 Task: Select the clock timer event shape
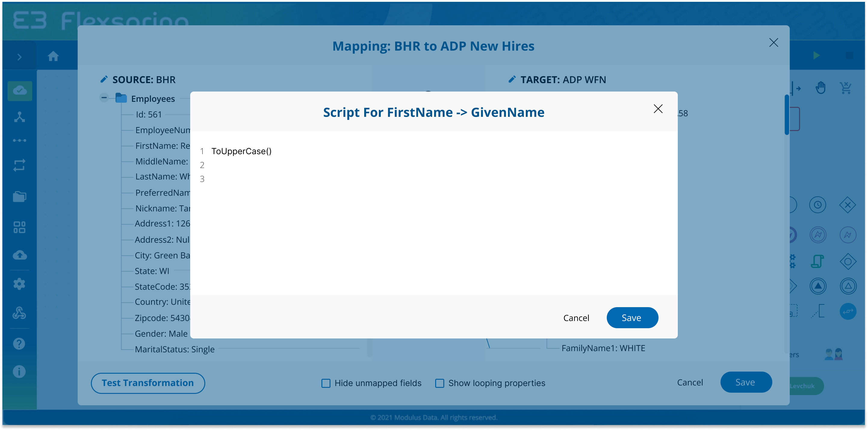click(x=818, y=205)
